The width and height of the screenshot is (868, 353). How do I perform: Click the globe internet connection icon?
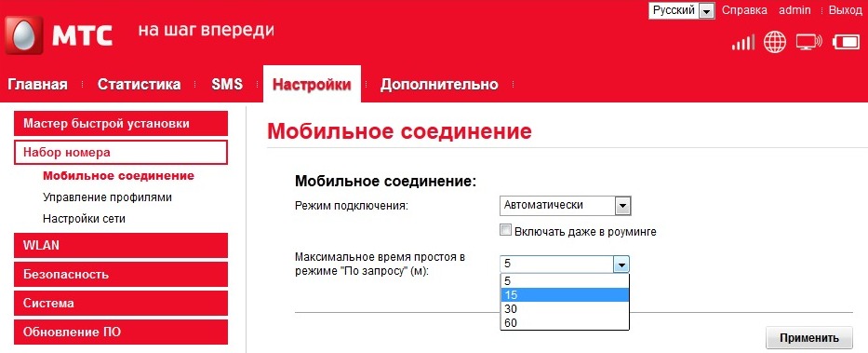point(774,42)
